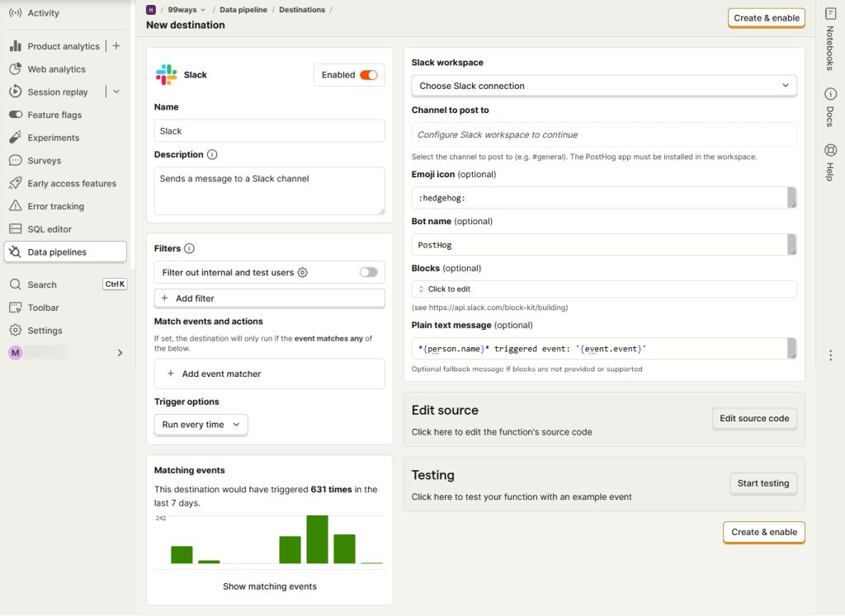Go to Web analytics

tap(57, 69)
